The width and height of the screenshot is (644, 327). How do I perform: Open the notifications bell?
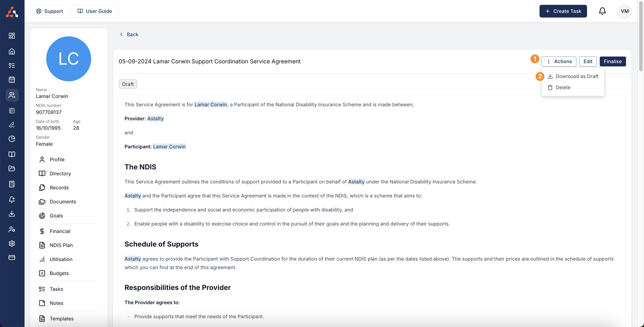(602, 11)
